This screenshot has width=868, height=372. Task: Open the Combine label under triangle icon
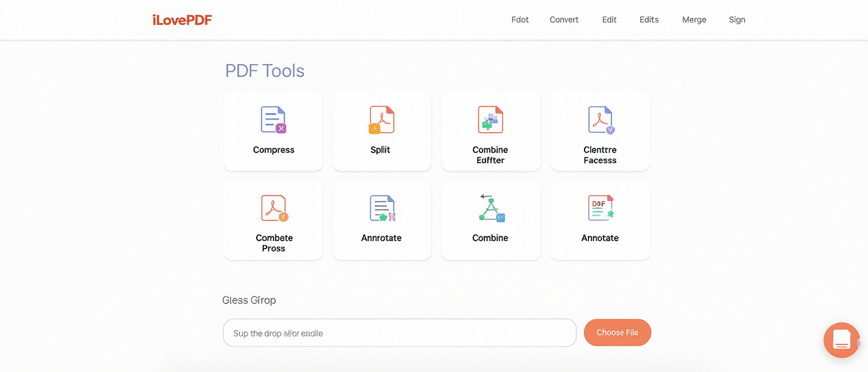click(490, 238)
